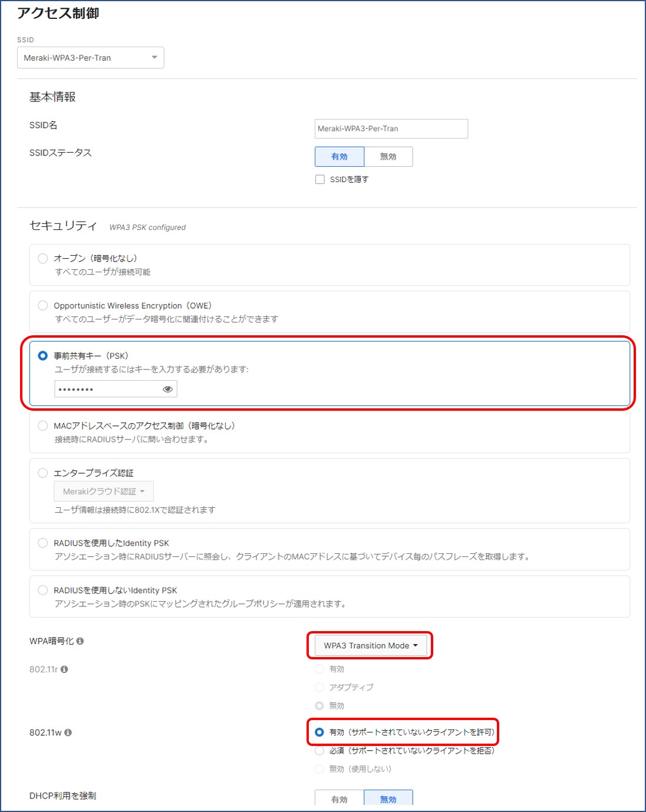
Task: Edit the SSID名 text field
Action: (391, 128)
